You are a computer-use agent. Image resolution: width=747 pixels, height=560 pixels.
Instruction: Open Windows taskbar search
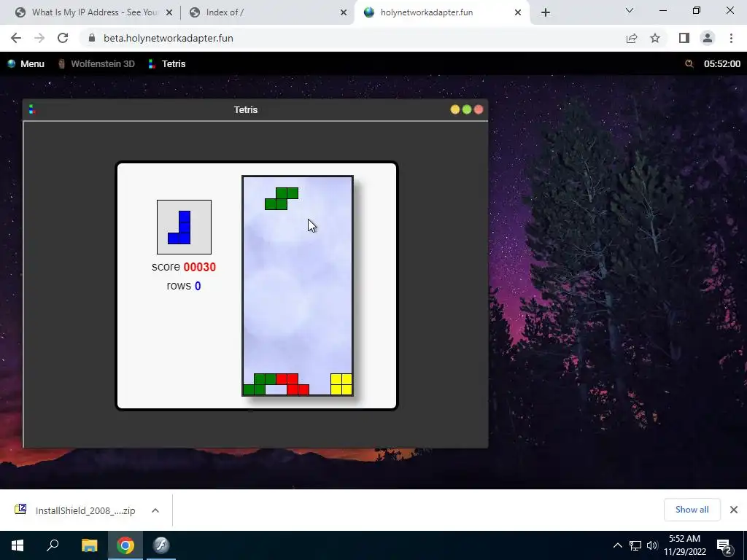click(53, 545)
